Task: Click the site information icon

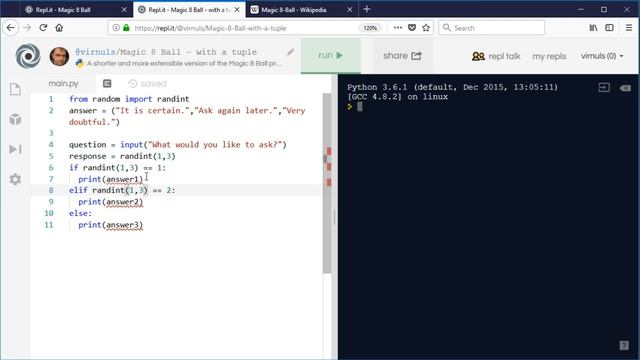Action: 116,28
